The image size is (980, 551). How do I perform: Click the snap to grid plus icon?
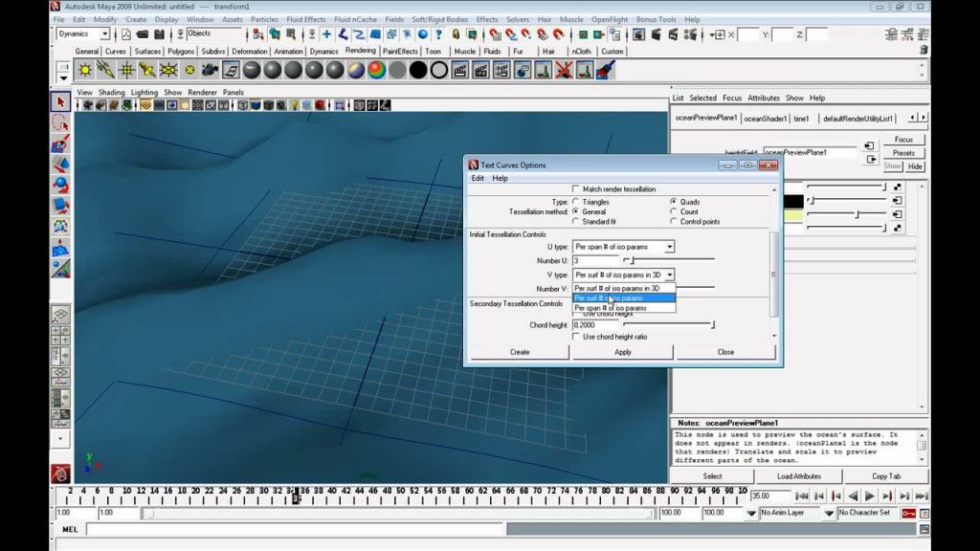pos(327,34)
